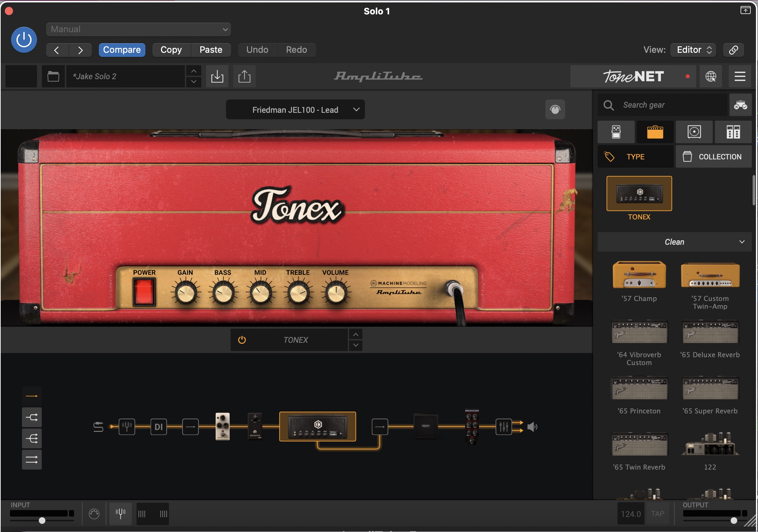Expand the Clean category dropdown
This screenshot has height=532, width=758.
tap(675, 242)
